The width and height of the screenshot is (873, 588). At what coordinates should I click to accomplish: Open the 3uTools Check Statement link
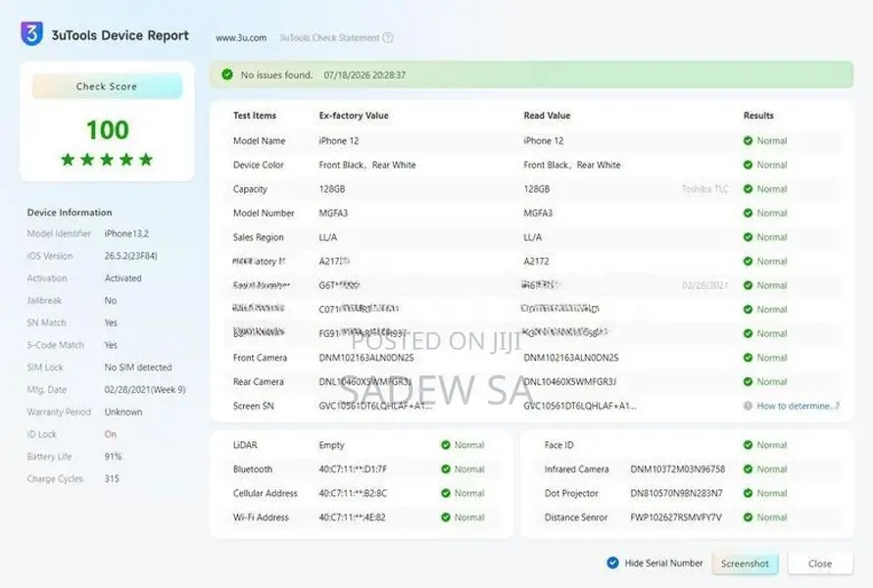click(x=329, y=38)
